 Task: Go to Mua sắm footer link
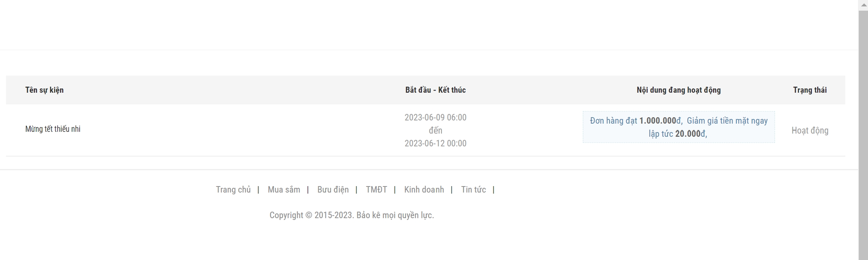(284, 190)
